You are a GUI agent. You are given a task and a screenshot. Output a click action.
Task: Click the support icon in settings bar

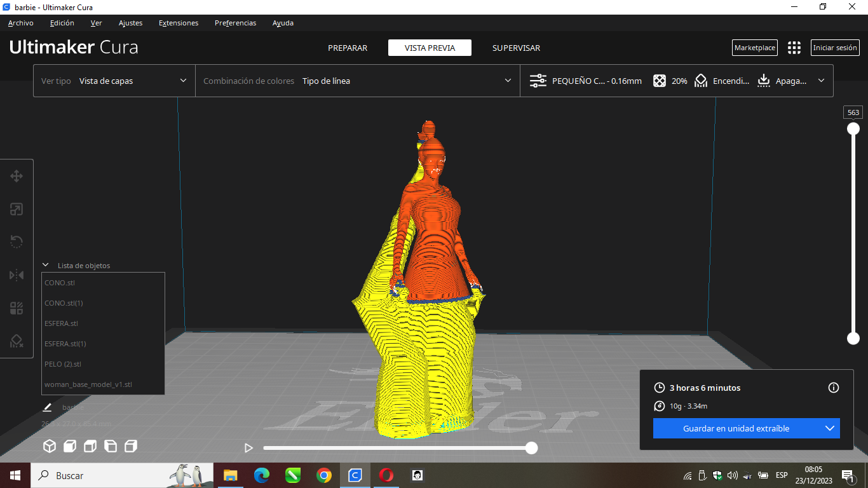(701, 81)
